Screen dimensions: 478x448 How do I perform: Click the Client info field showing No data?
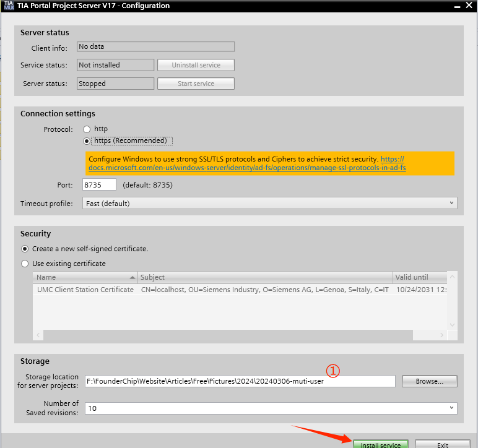[x=155, y=46]
